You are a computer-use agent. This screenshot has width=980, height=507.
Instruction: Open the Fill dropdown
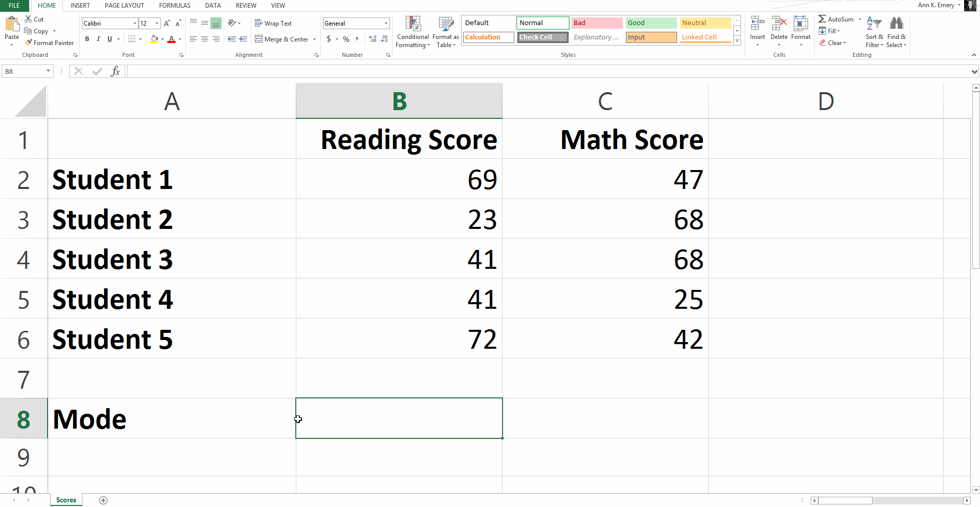pos(830,31)
